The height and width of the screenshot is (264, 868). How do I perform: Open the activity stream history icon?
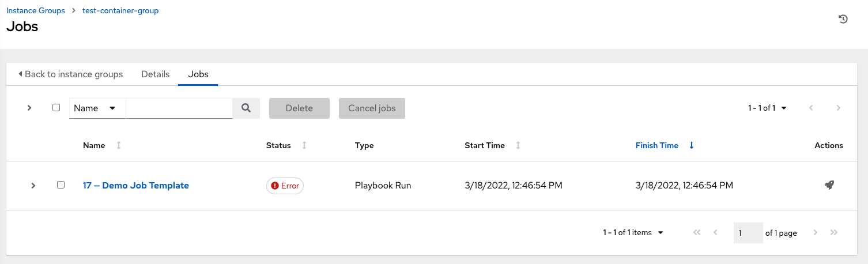pyautogui.click(x=843, y=19)
